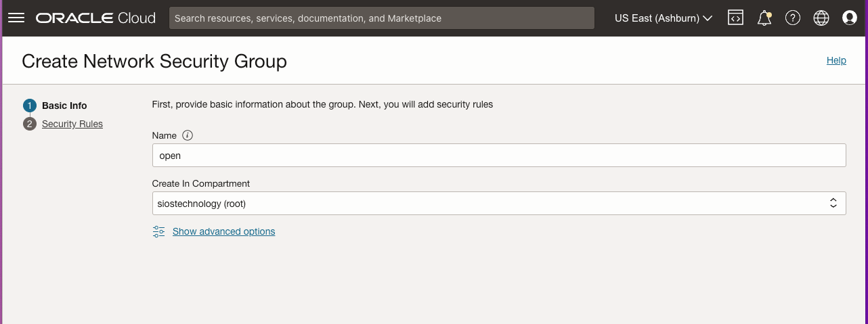Screen dimensions: 868x324
Task: Show advanced options link
Action: pos(224,231)
